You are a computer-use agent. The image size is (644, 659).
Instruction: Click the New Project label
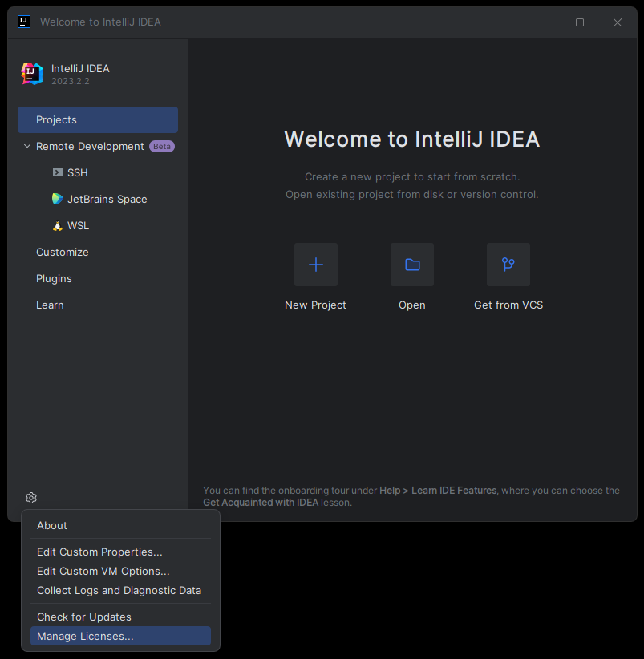pyautogui.click(x=315, y=305)
